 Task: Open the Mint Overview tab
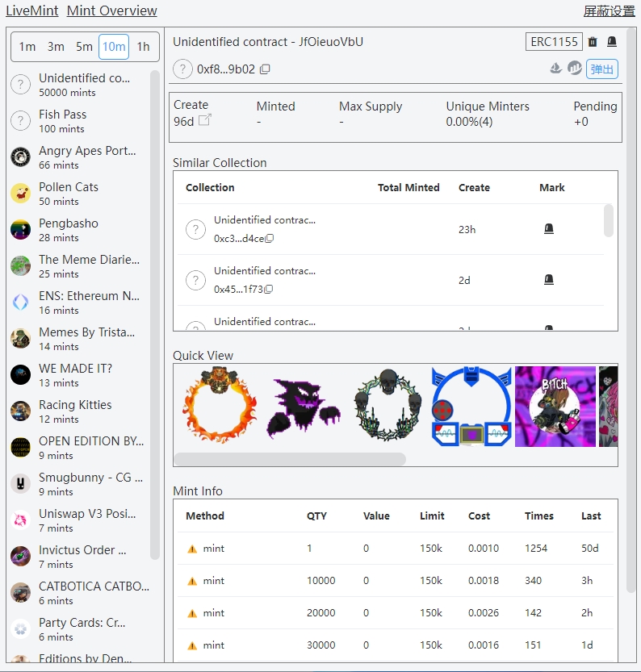(112, 10)
